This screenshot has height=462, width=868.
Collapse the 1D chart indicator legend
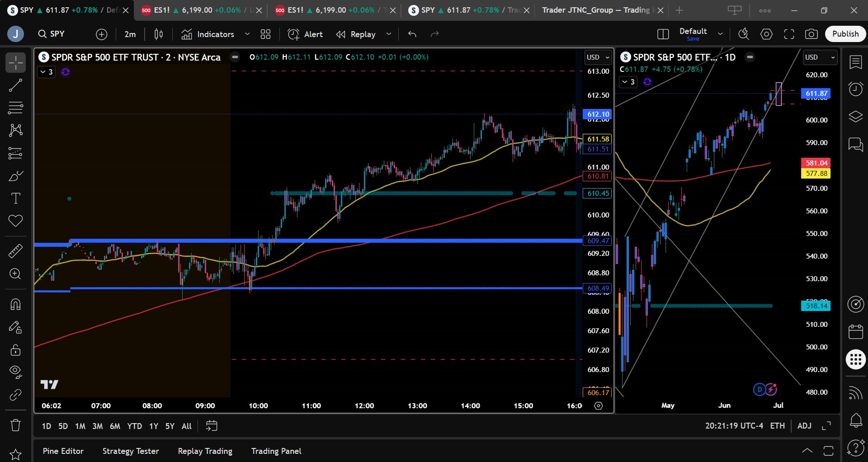tap(628, 82)
